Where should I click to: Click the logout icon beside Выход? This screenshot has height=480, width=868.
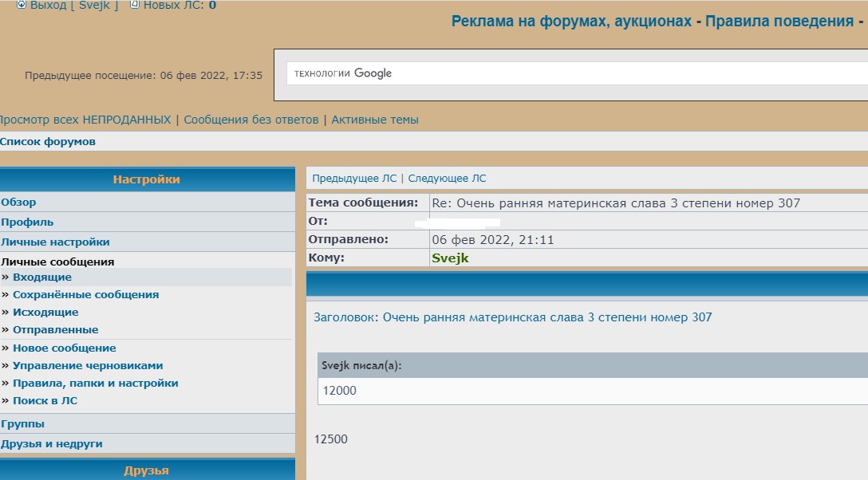pyautogui.click(x=22, y=5)
